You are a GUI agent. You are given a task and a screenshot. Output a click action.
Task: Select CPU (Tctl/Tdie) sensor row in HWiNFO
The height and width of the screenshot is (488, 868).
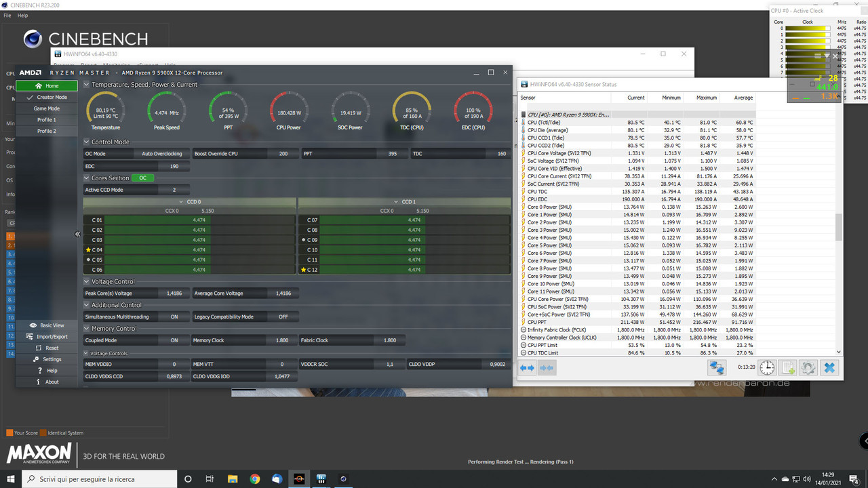[637, 123]
